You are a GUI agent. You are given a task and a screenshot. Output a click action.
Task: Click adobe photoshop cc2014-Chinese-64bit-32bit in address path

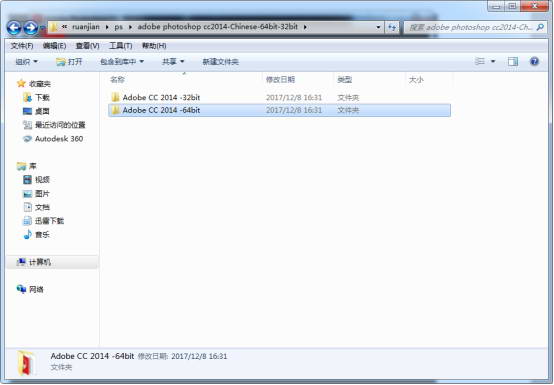point(218,27)
